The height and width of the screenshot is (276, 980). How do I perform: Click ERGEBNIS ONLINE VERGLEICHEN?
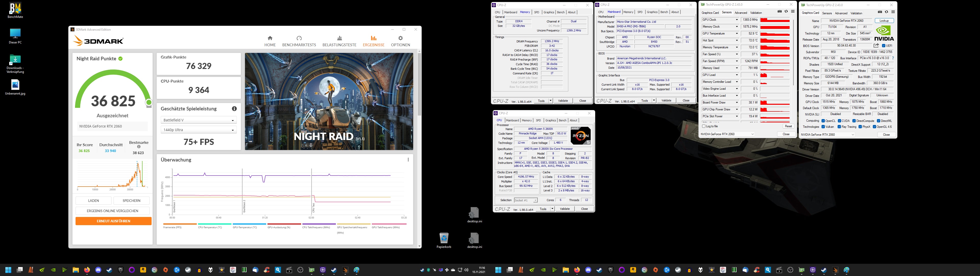pyautogui.click(x=113, y=211)
